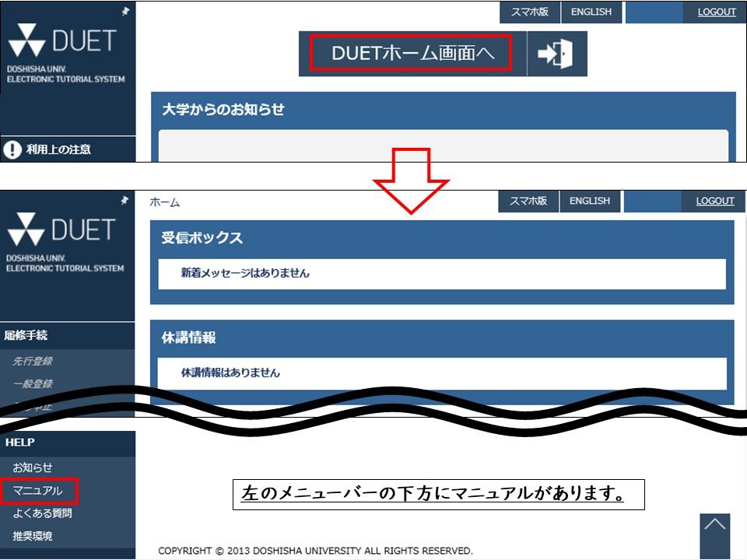Viewport: 747px width, 560px height.
Task: Click the DUET logo in lower screenshot
Action: pyautogui.click(x=62, y=230)
